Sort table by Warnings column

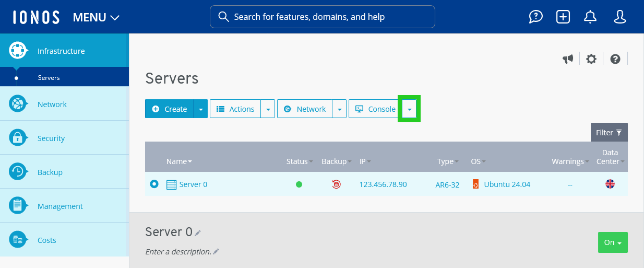click(x=570, y=161)
